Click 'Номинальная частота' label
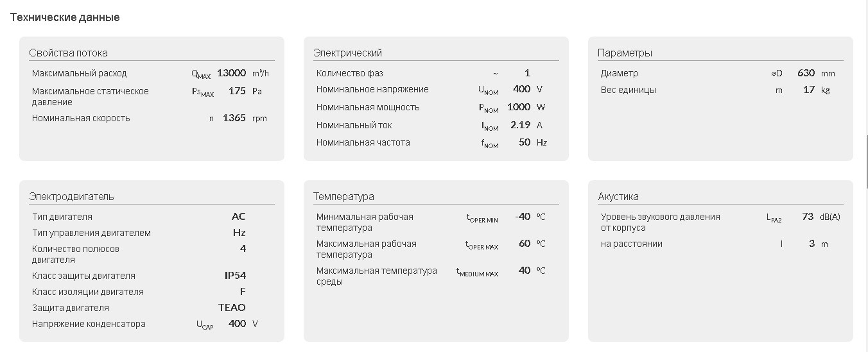Image resolution: width=868 pixels, height=352 pixels. pyautogui.click(x=363, y=142)
